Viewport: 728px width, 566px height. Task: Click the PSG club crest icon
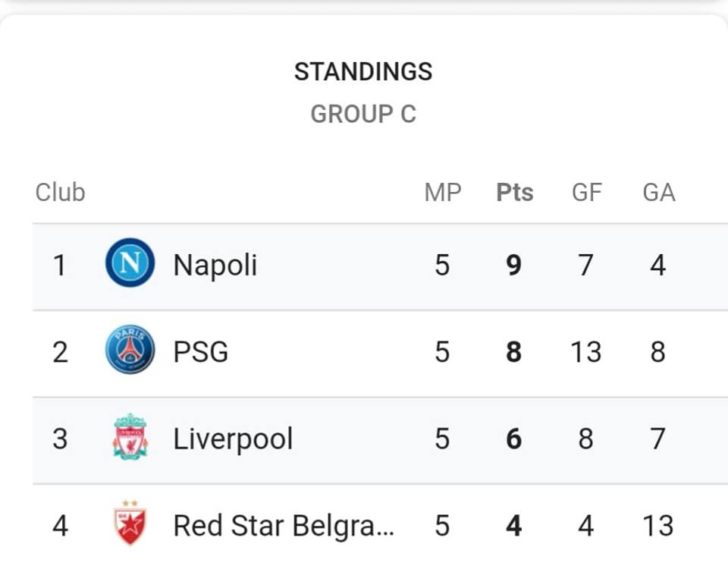pyautogui.click(x=130, y=350)
